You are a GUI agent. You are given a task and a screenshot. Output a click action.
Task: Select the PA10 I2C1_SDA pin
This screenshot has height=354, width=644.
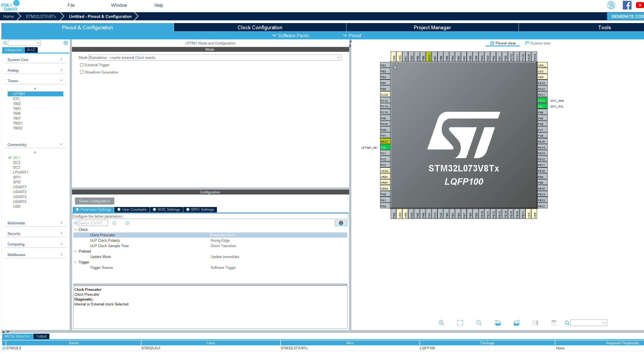(x=542, y=101)
